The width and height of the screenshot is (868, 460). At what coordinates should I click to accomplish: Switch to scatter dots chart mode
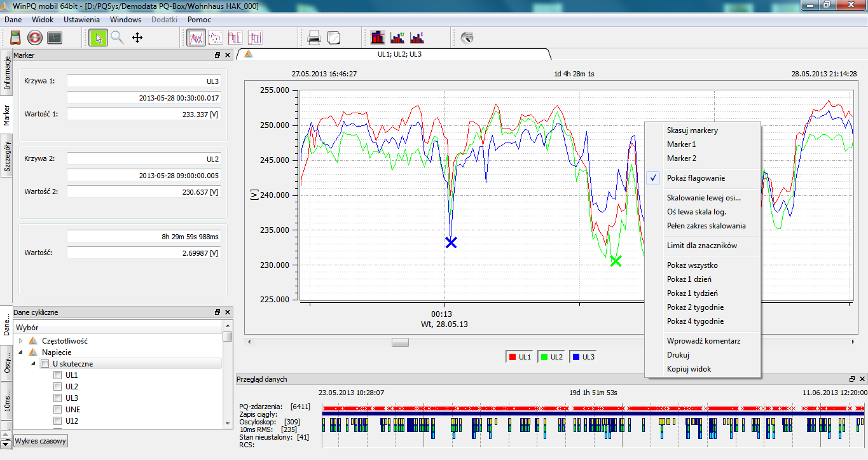[x=216, y=38]
